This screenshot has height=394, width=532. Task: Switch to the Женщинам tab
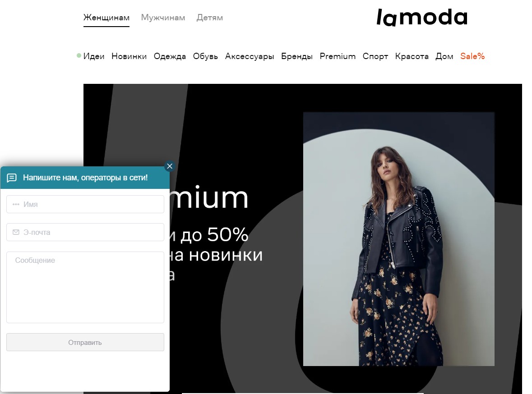coord(106,18)
